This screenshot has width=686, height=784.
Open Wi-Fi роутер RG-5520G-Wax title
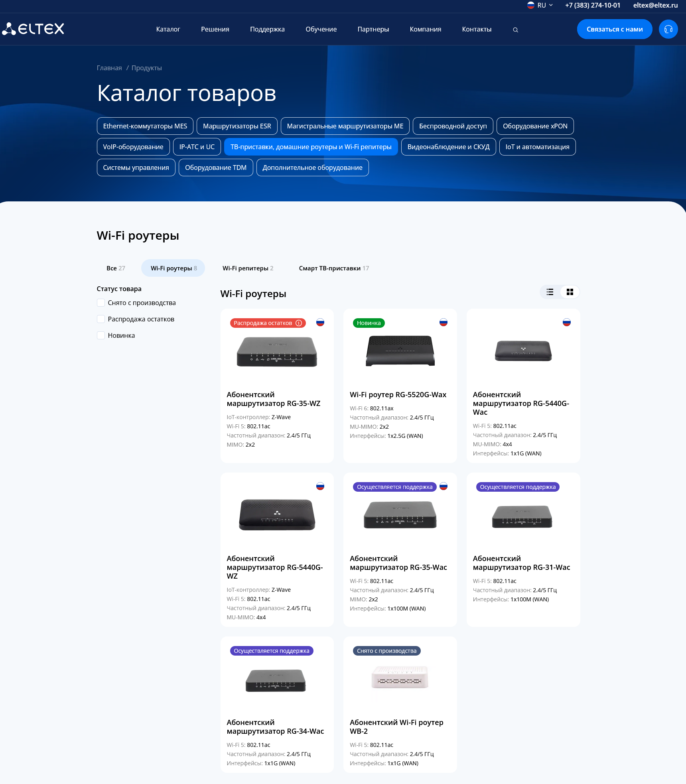398,394
